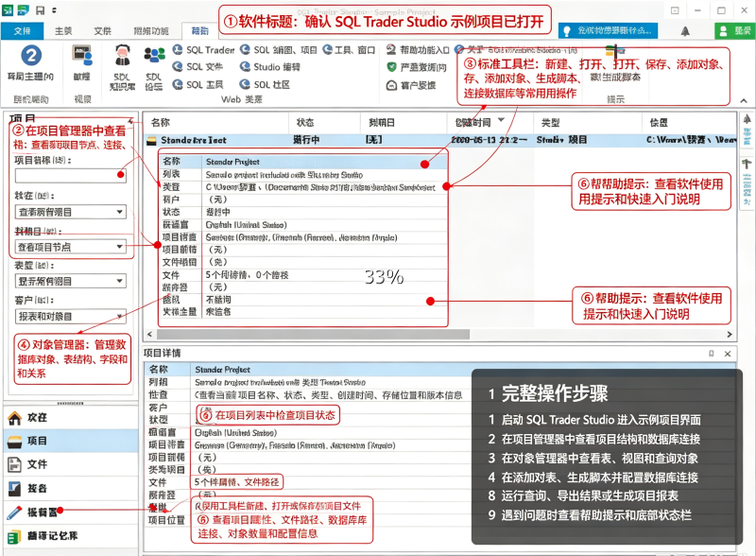Click the project name input field
The height and width of the screenshot is (556, 756).
(70, 176)
